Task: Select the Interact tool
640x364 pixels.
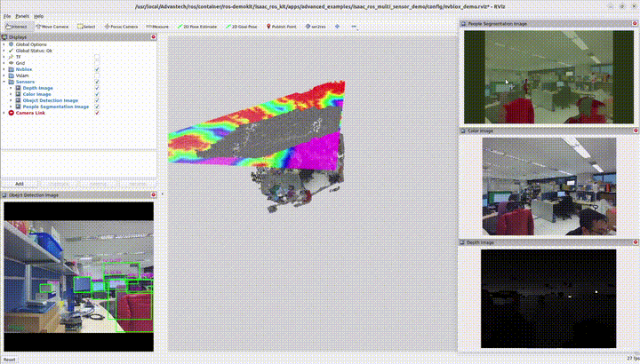Action: [15, 27]
